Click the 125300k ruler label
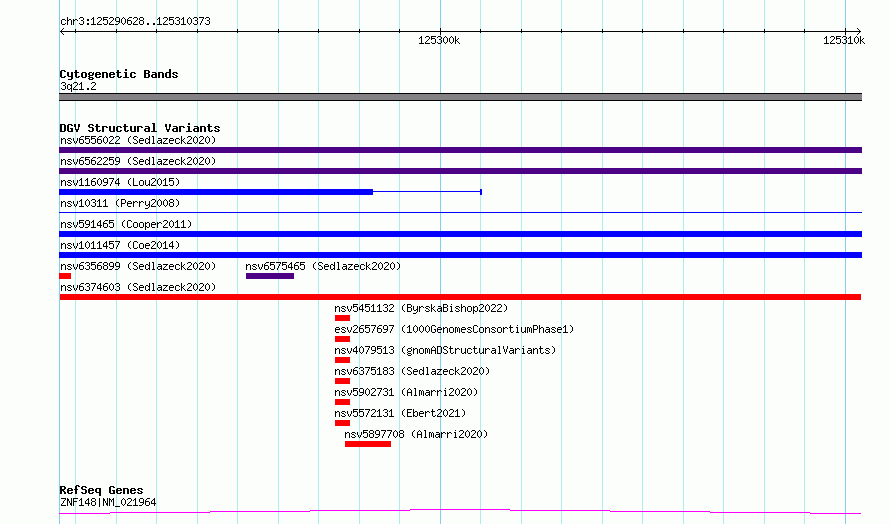 [439, 40]
